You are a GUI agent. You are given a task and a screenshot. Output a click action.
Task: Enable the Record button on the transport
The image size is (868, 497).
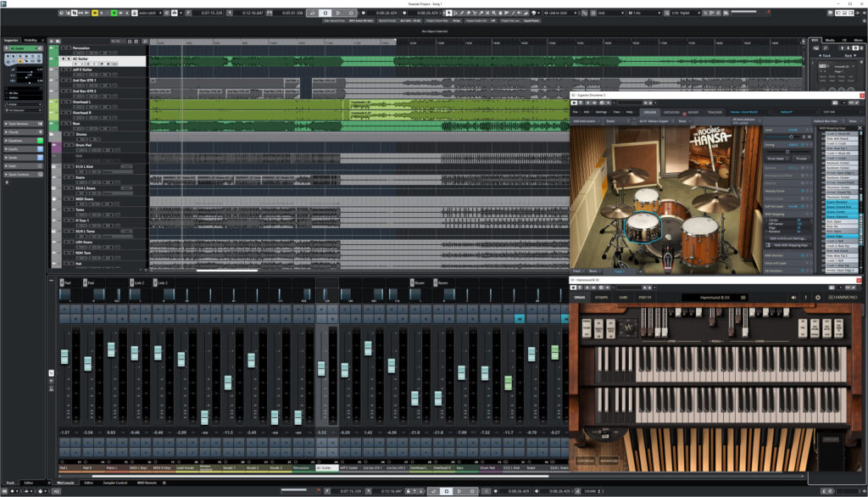[x=349, y=13]
